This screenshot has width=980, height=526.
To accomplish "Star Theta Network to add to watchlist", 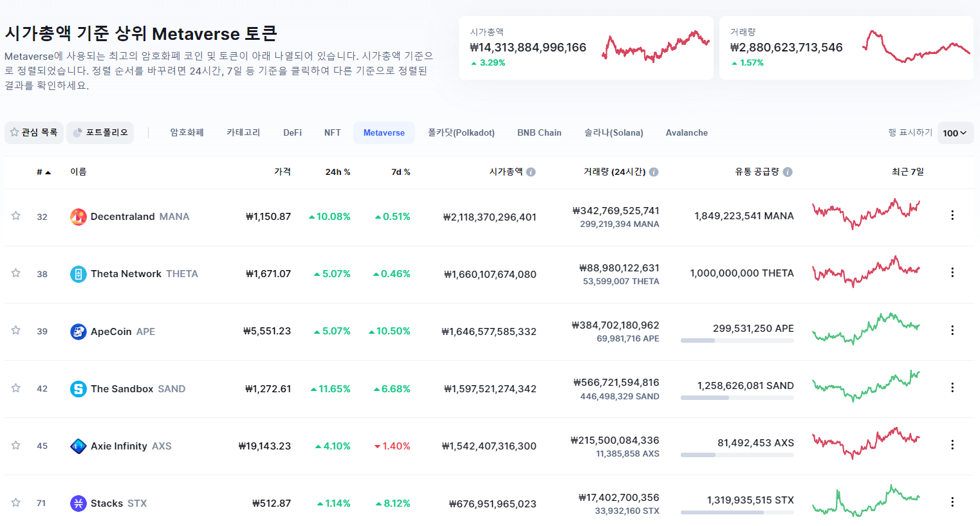I will [16, 273].
